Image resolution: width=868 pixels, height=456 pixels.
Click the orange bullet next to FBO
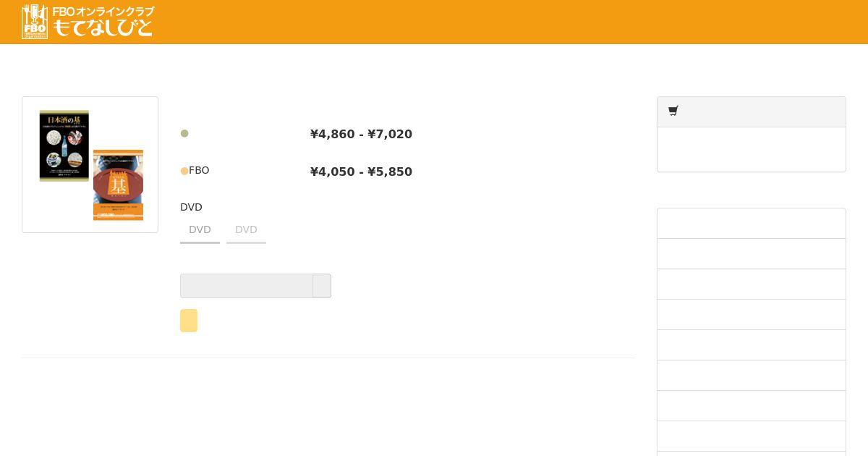pos(184,172)
